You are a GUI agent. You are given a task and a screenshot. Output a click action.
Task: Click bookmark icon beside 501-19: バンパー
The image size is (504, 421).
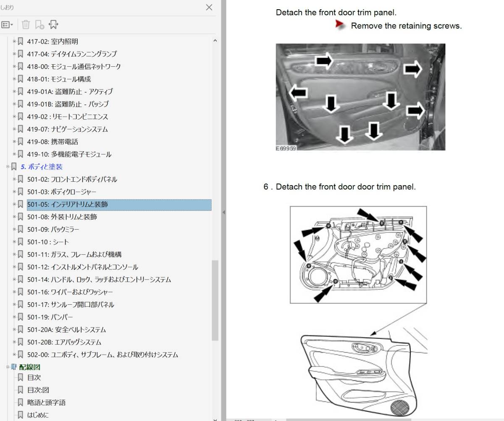tap(20, 317)
